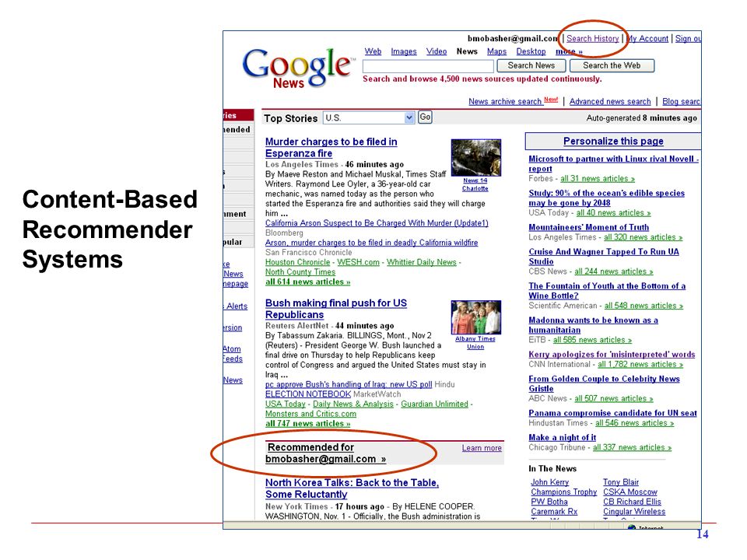Image resolution: width=747 pixels, height=560 pixels.
Task: Open Tony Blair In The News topic
Action: pos(621,482)
